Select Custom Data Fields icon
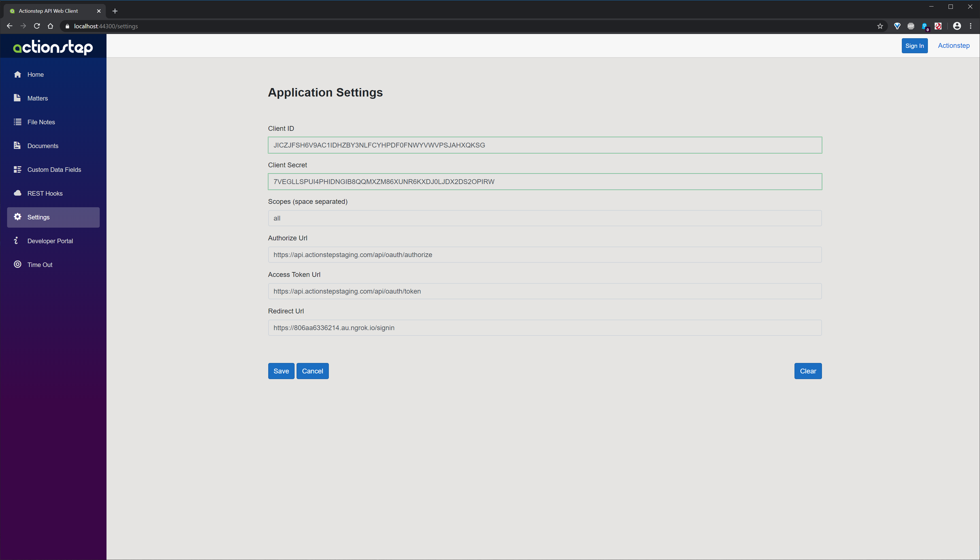The image size is (980, 560). click(17, 169)
